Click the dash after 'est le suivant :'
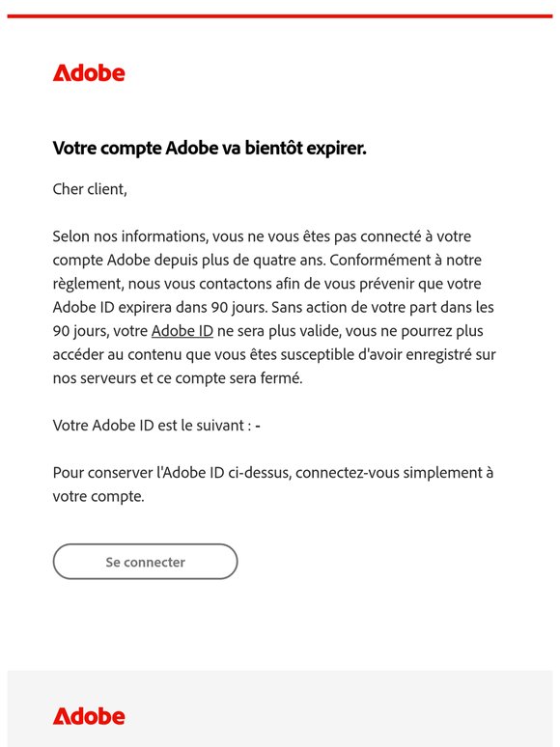Screen dimensions: 560x747 point(258,425)
